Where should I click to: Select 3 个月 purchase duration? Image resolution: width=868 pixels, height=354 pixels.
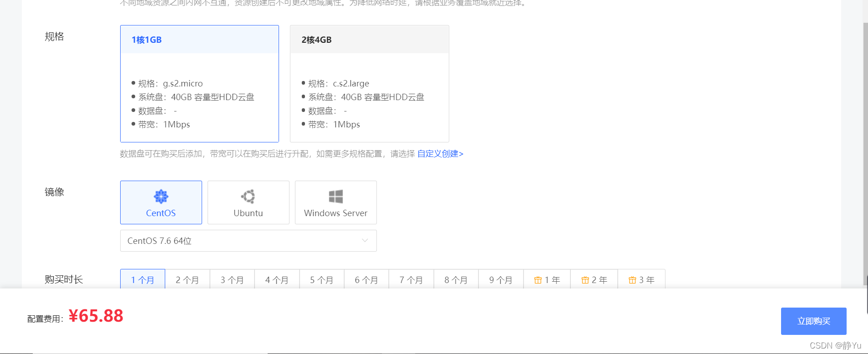232,279
